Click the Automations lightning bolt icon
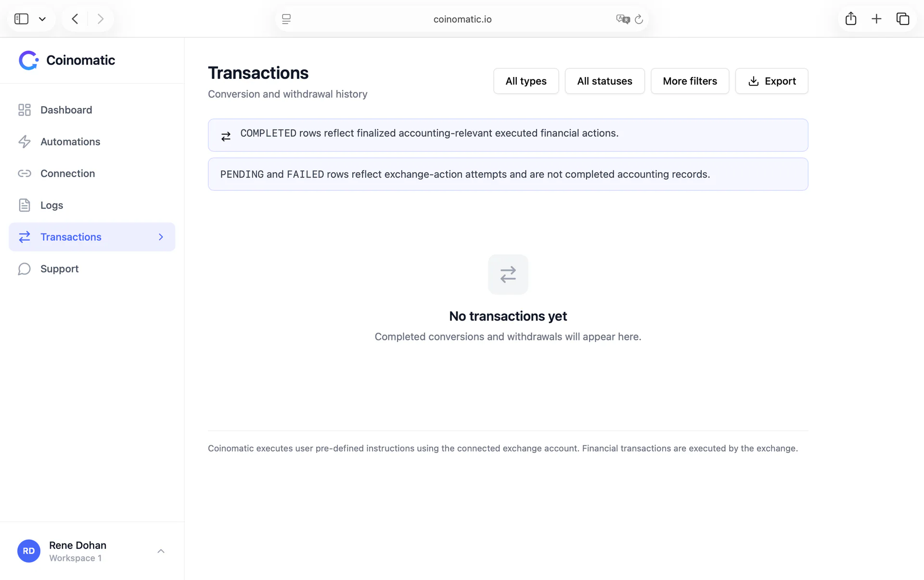Image resolution: width=924 pixels, height=580 pixels. click(25, 142)
